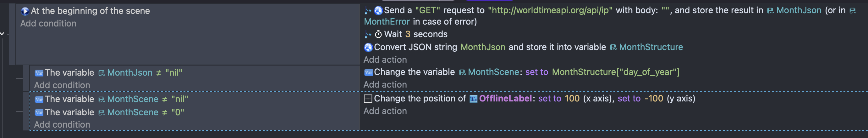Viewport: 868px width, 138px height.
Task: Select the MonthError variable parameter
Action: coord(387,22)
